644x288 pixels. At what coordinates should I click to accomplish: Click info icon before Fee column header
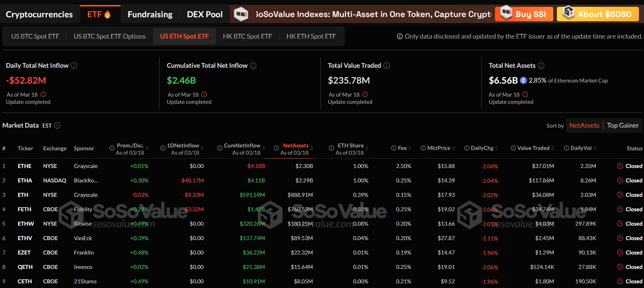point(394,148)
